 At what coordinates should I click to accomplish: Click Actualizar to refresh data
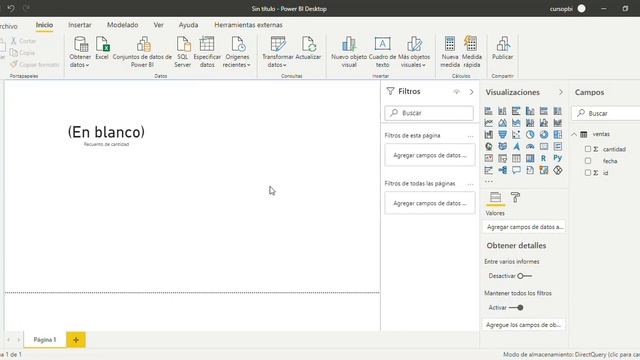(x=308, y=48)
